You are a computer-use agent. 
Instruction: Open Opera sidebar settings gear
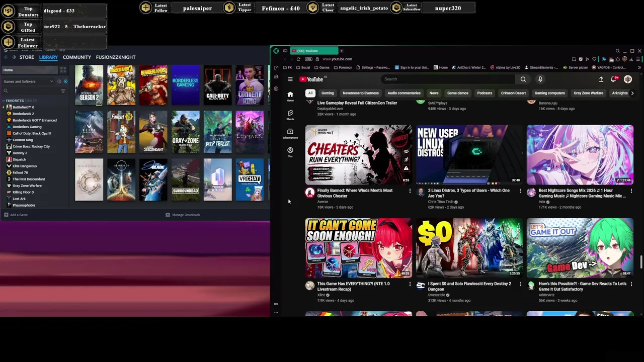tap(276, 88)
